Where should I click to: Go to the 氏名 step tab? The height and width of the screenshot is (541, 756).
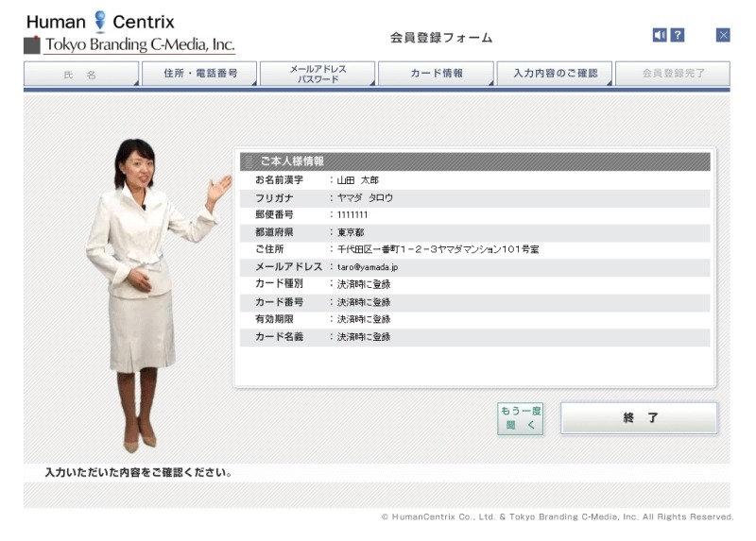tap(81, 74)
